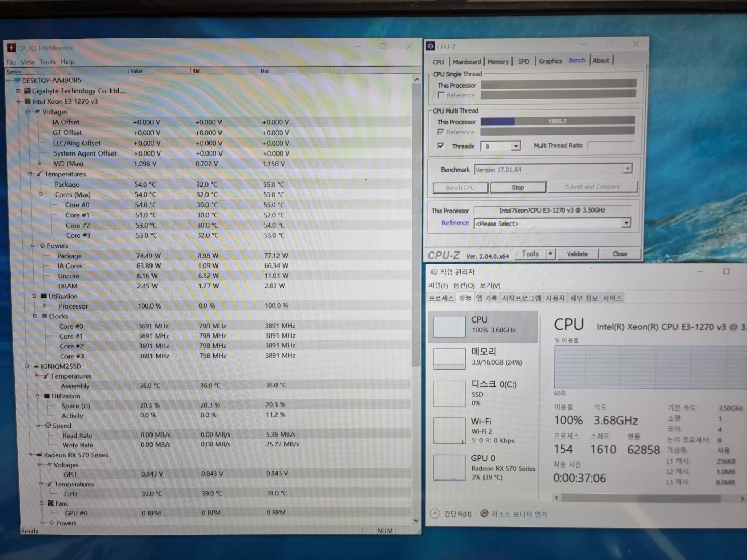The image size is (747, 560).
Task: Open the Tools menu in HWMonitor
Action: [47, 61]
